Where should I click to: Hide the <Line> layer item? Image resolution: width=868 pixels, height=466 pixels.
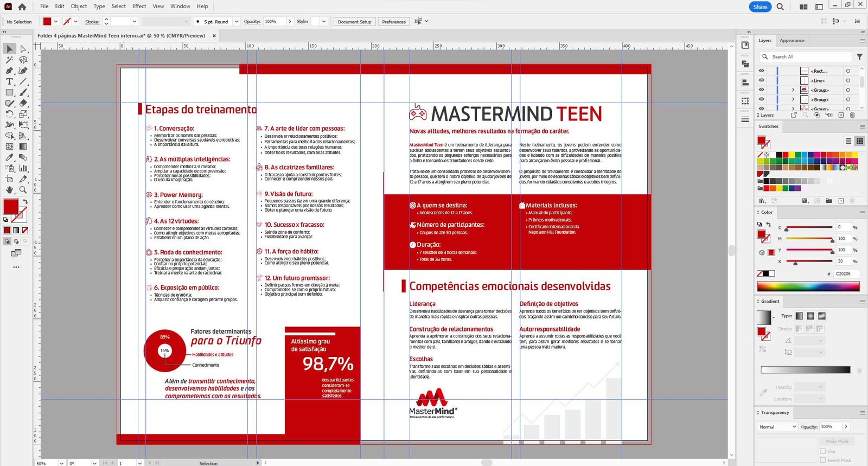(x=762, y=80)
